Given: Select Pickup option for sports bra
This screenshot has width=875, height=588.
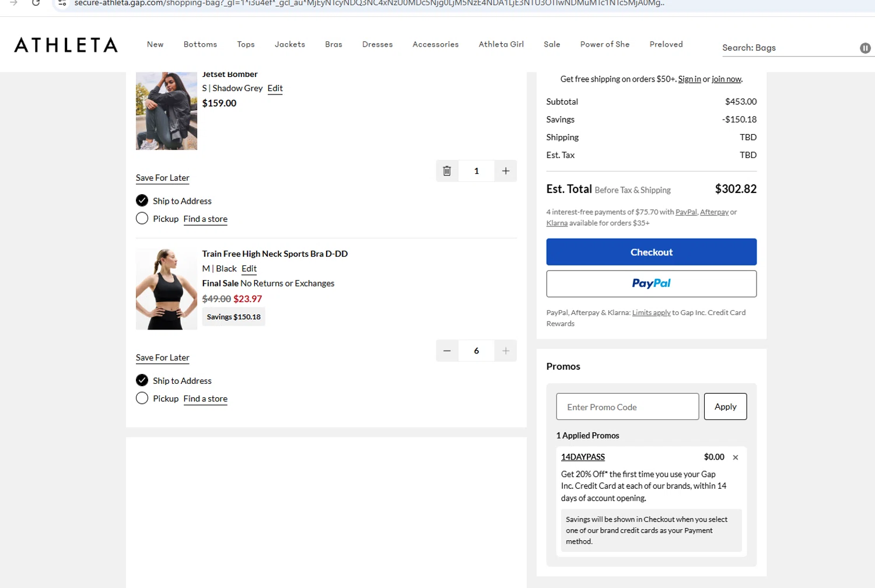Looking at the screenshot, I should [x=142, y=398].
